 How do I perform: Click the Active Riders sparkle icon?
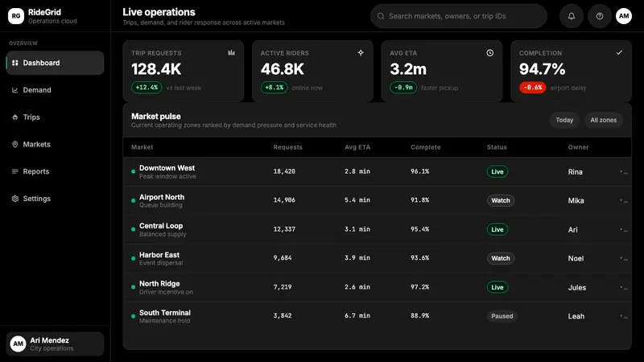click(x=361, y=52)
